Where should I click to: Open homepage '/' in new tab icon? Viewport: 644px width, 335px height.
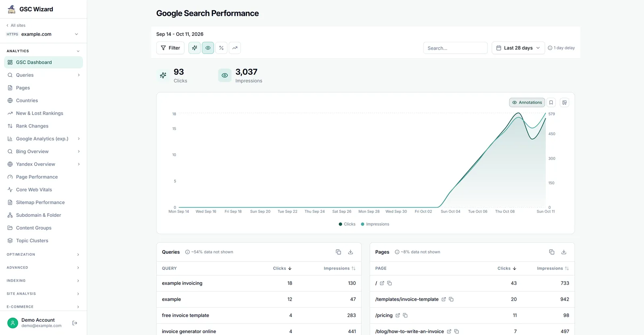pos(382,283)
